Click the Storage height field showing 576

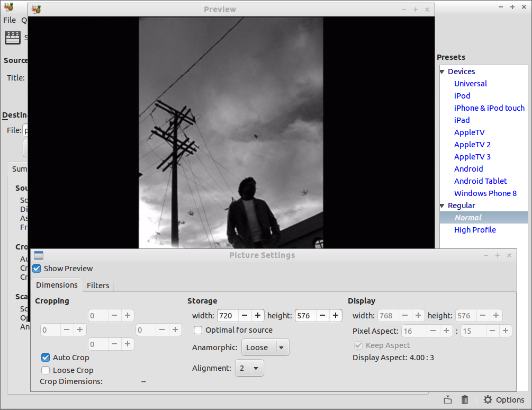(x=305, y=316)
